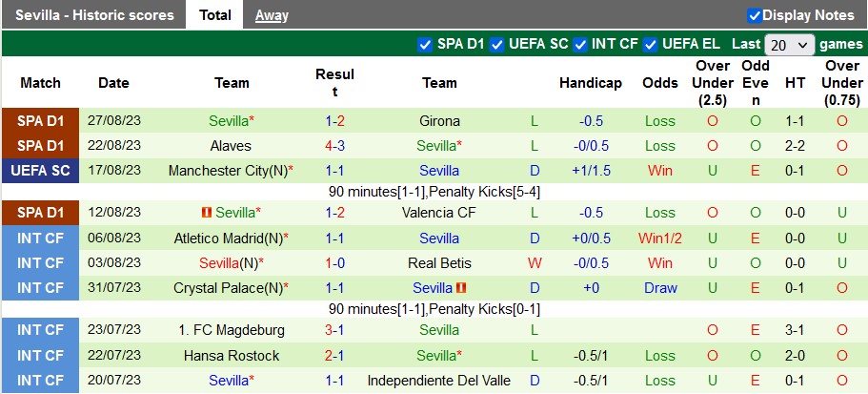Switch to the Away tab
Image resolution: width=868 pixels, height=394 pixels.
point(272,15)
